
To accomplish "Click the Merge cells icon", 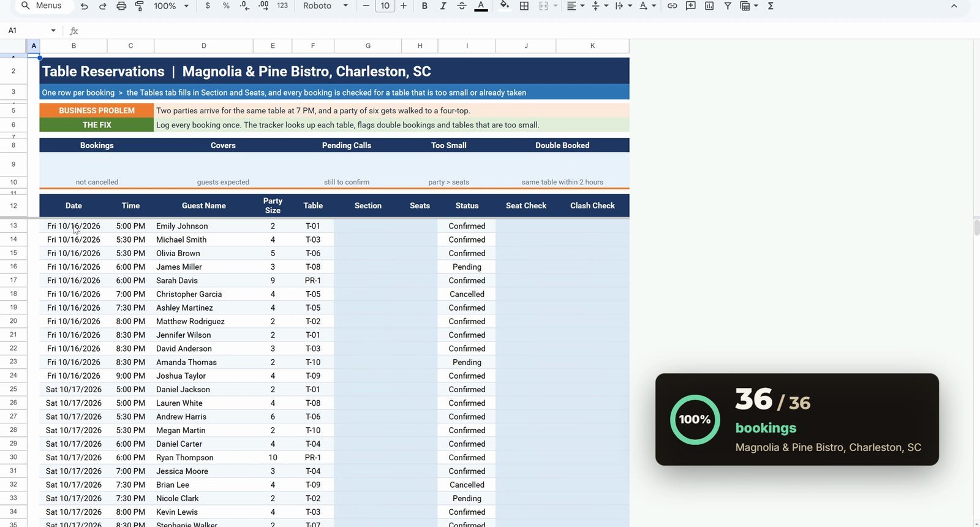I will (x=543, y=6).
